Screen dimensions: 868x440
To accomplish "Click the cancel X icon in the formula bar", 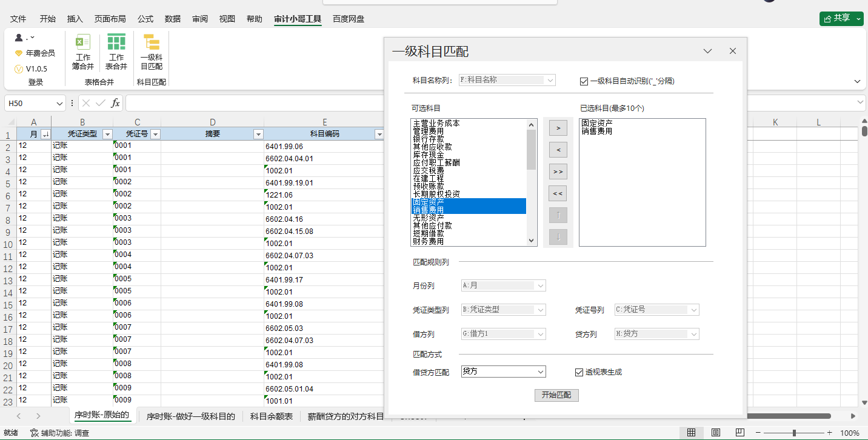I will pos(87,103).
